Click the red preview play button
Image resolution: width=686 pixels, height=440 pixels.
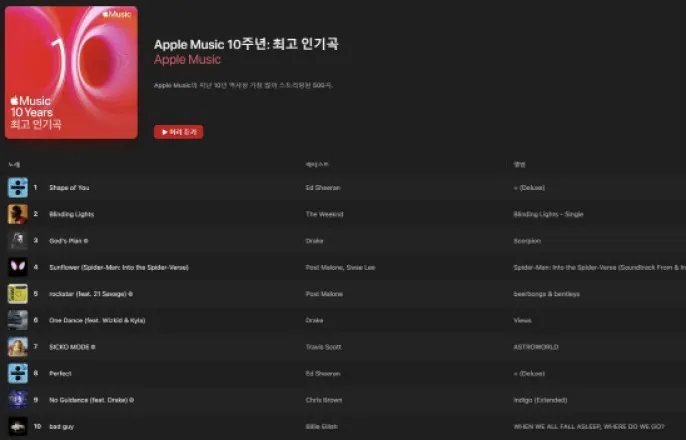pyautogui.click(x=178, y=132)
